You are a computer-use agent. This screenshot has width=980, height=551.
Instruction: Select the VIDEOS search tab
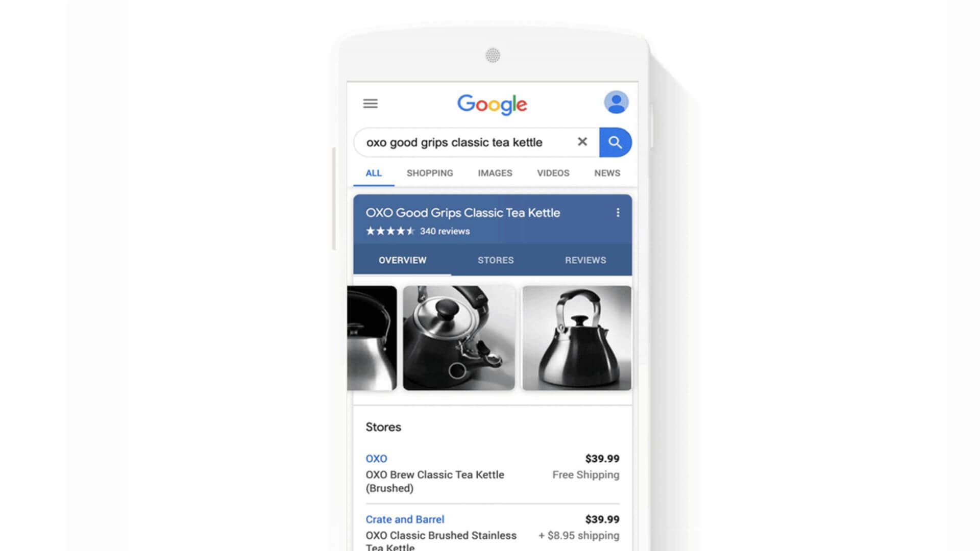point(552,173)
